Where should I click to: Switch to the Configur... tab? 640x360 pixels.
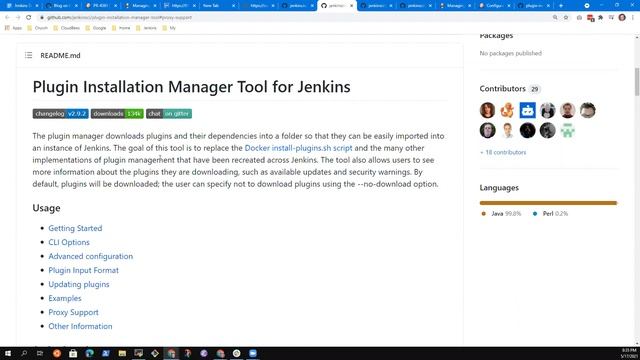pyautogui.click(x=494, y=6)
